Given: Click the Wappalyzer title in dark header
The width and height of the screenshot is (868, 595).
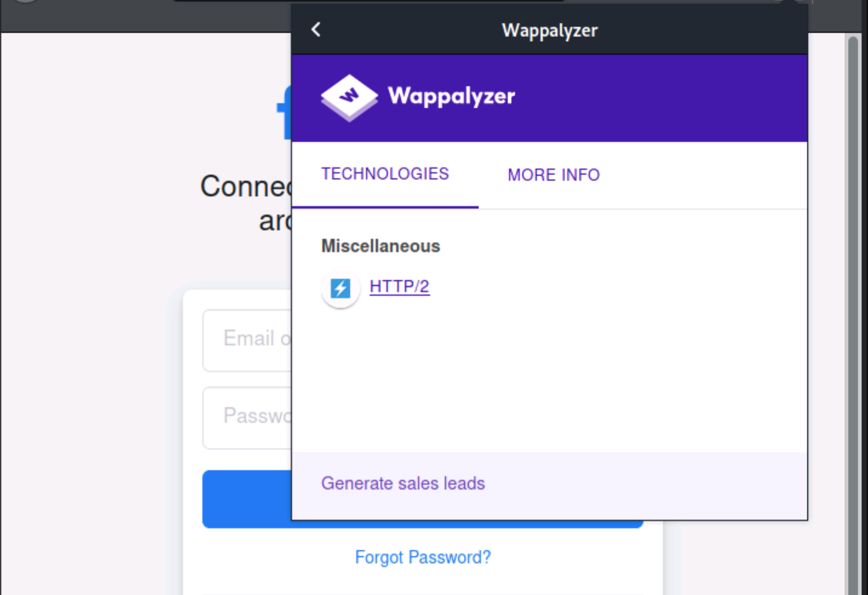Looking at the screenshot, I should 550,30.
